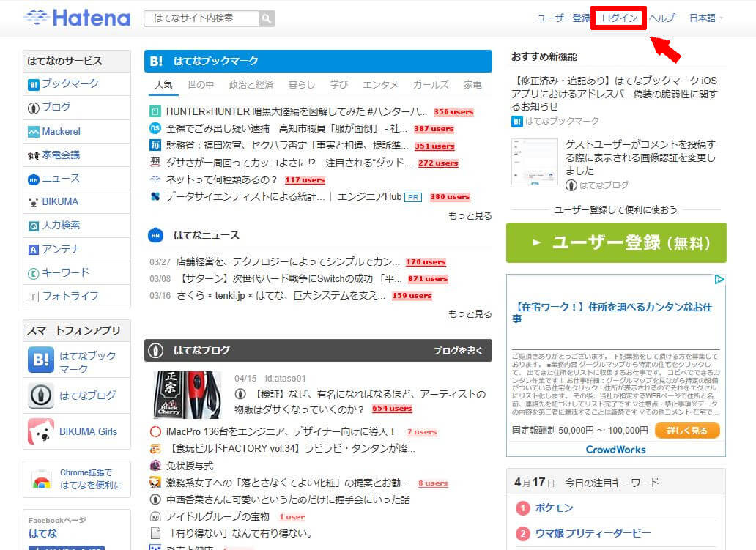Select the 暮らし tab
The image size is (756, 550).
(x=302, y=85)
